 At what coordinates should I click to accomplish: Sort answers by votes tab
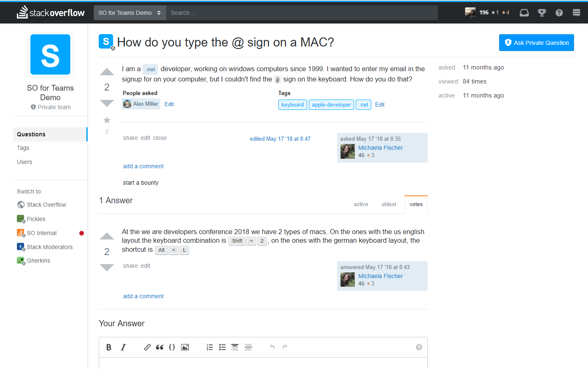coord(416,204)
